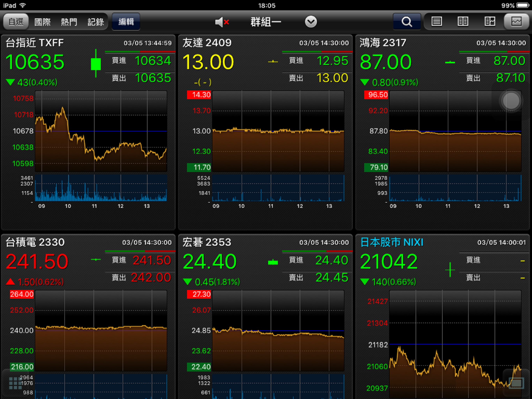Open the 友達 volume bar chart
This screenshot has width=532, height=399.
pyautogui.click(x=278, y=188)
